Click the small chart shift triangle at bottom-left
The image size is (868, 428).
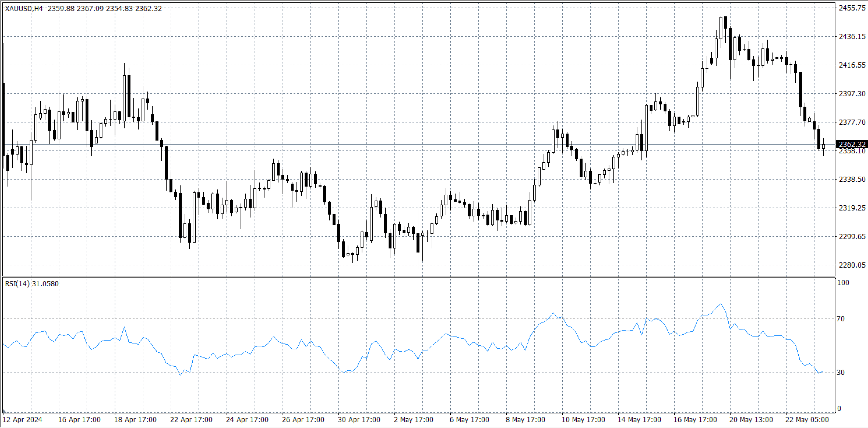(4, 412)
